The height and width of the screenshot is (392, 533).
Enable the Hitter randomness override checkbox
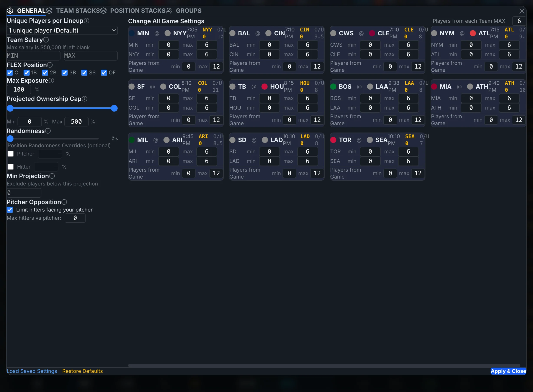pos(11,167)
